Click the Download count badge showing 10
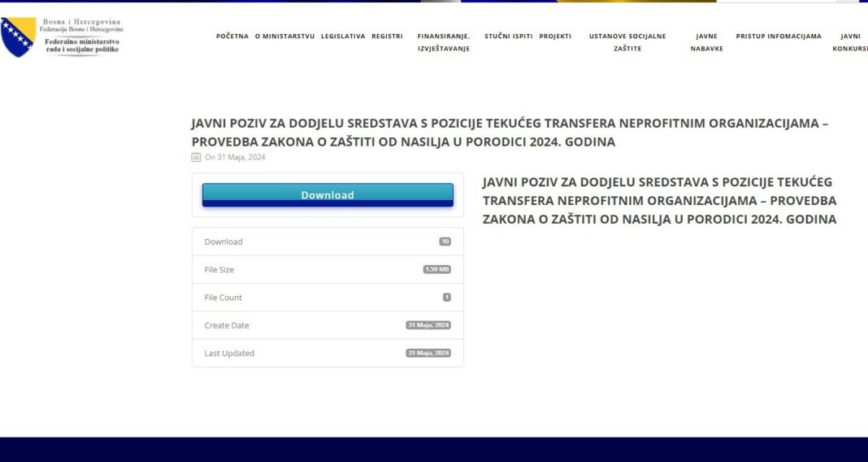The height and width of the screenshot is (462, 868). (x=445, y=242)
